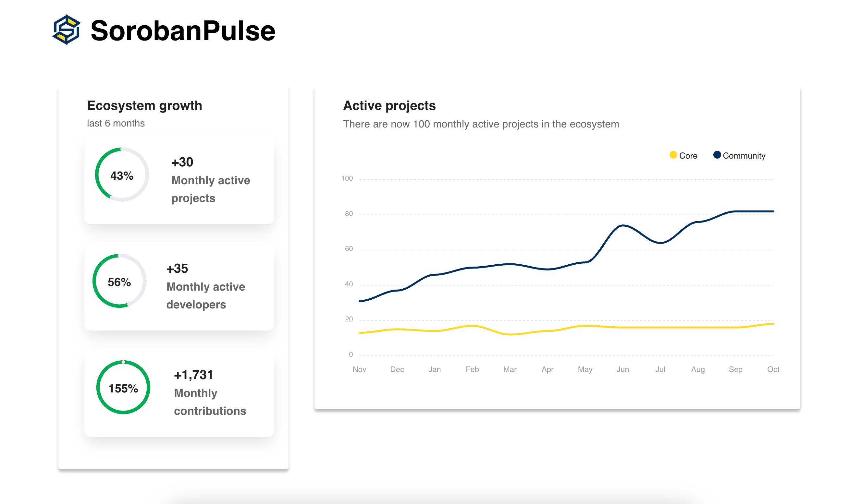Click the SorobanPulse title text
Viewport: 862px width, 504px height.
point(183,31)
